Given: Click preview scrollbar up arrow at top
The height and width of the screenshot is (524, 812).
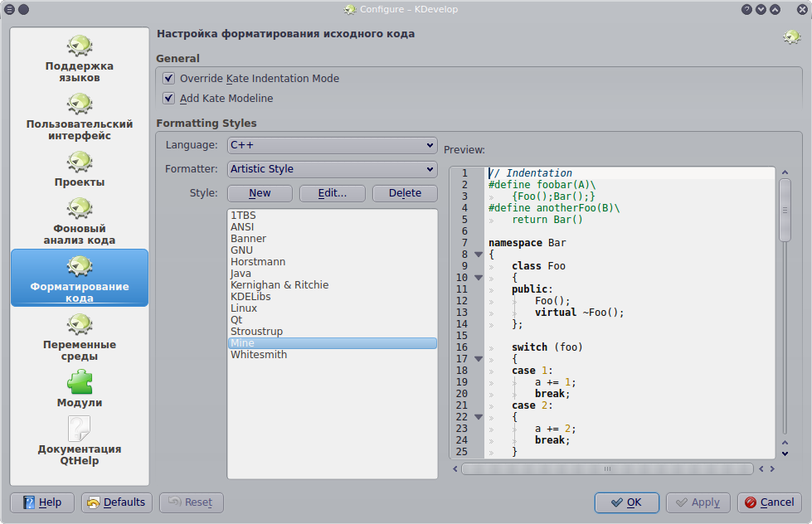Looking at the screenshot, I should [x=785, y=172].
